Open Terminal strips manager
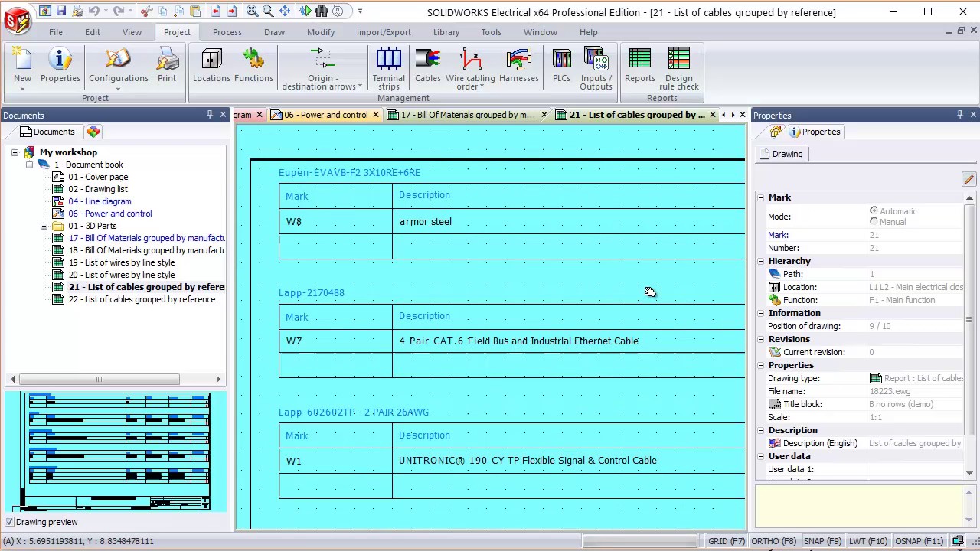The image size is (980, 551). (x=388, y=69)
